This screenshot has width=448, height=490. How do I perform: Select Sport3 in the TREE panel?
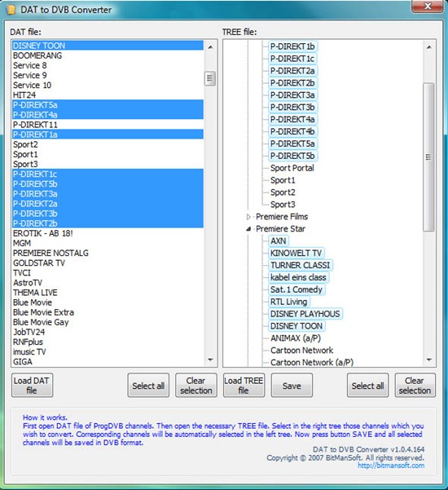pos(283,205)
